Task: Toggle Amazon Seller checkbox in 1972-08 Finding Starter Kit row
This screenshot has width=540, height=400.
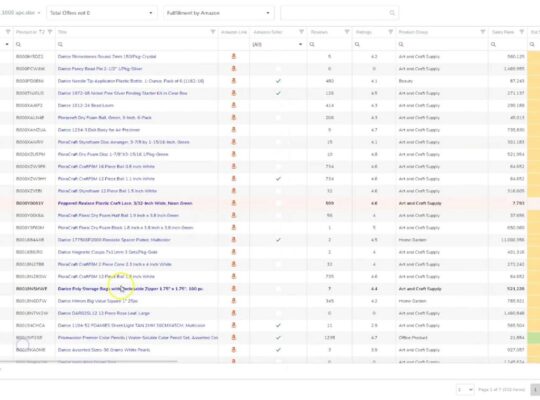Action: click(x=278, y=93)
